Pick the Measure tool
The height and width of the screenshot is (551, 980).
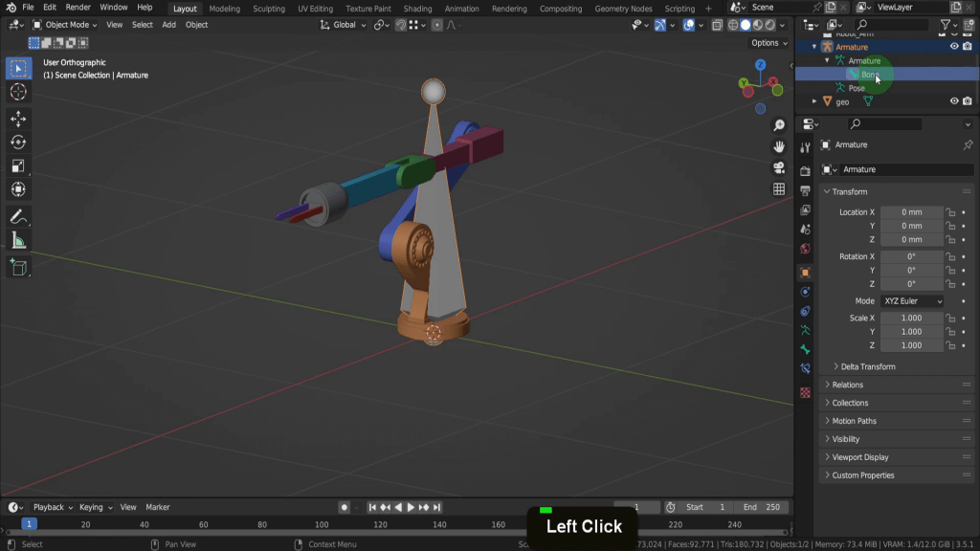[x=18, y=241]
